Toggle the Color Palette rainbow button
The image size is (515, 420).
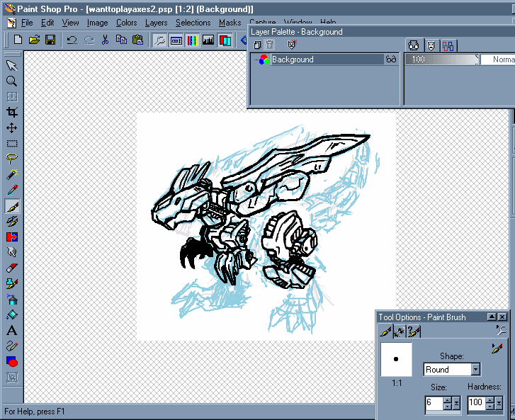[x=192, y=40]
